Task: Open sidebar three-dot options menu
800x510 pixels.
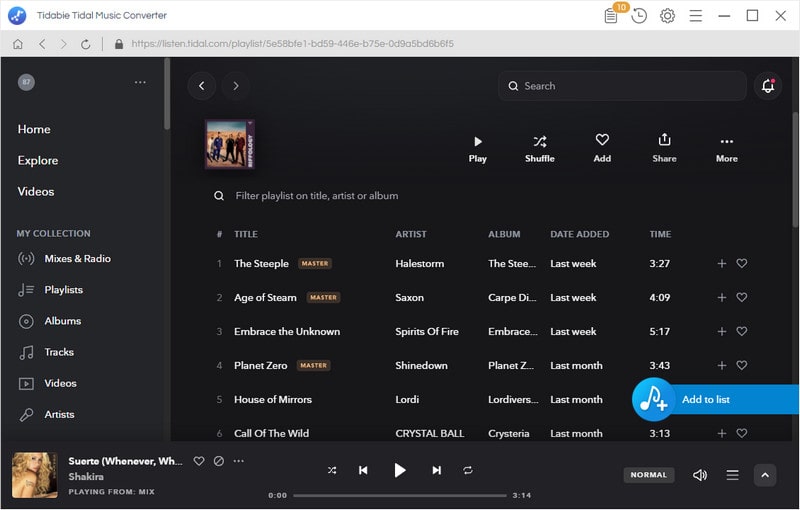Action: coord(140,82)
